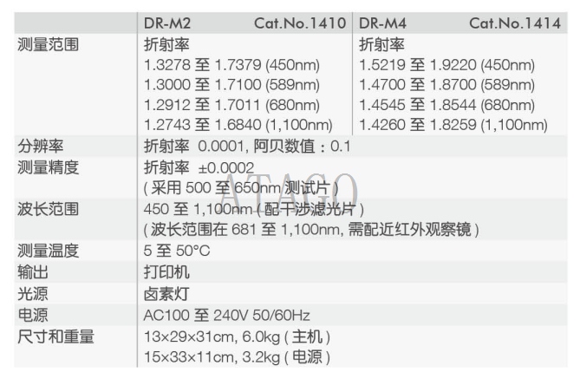Click 1.3000 至 1.7100 (589nm) range
Viewport: 580px width, 392px height.
pyautogui.click(x=232, y=85)
